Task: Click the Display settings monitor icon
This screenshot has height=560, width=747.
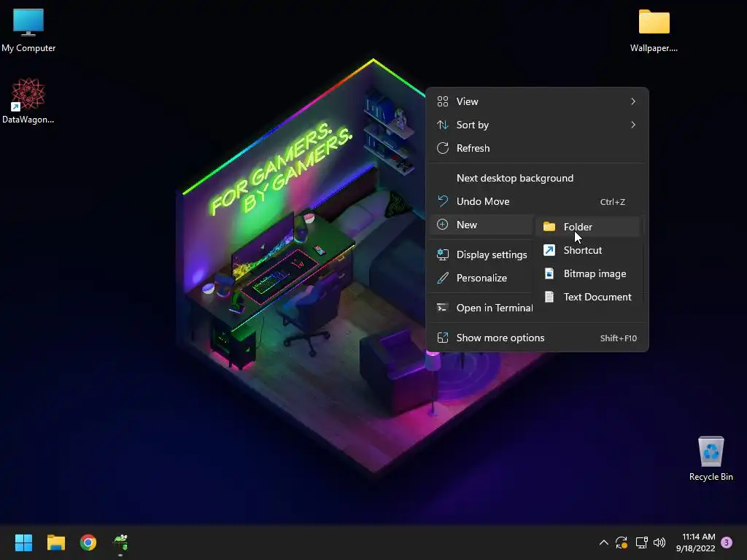Action: pos(443,254)
